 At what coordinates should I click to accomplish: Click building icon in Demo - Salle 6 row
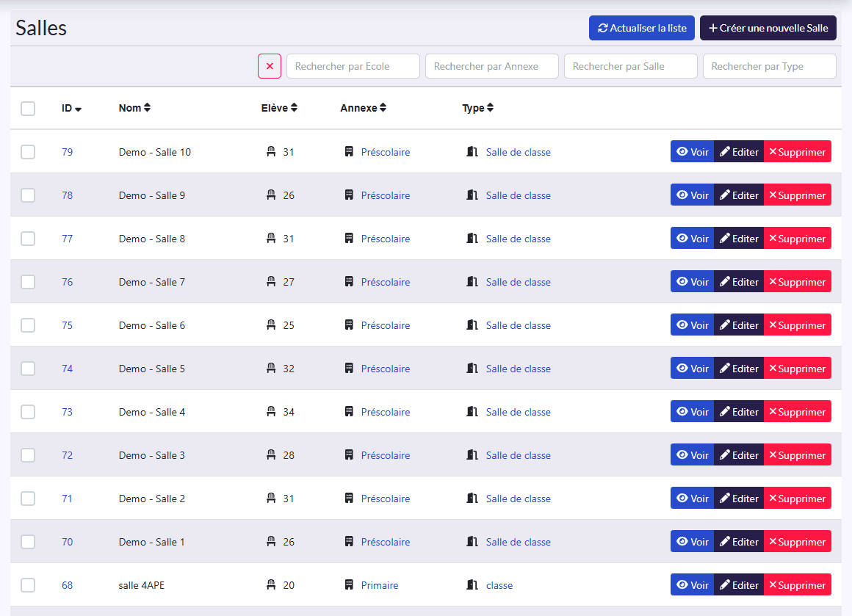point(349,325)
